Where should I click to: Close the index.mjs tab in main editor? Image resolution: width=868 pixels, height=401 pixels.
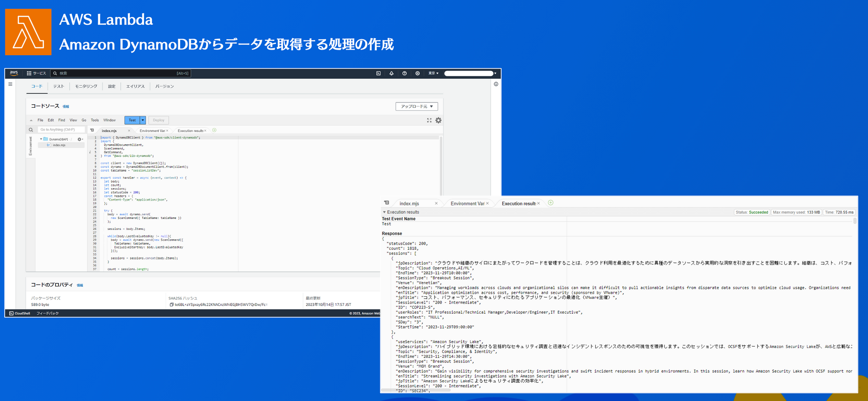[129, 131]
